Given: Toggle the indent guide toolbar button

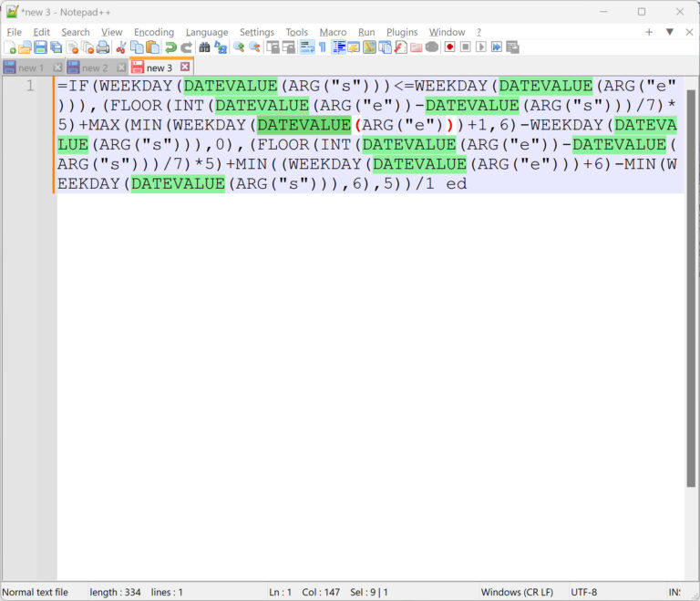Looking at the screenshot, I should coord(339,47).
